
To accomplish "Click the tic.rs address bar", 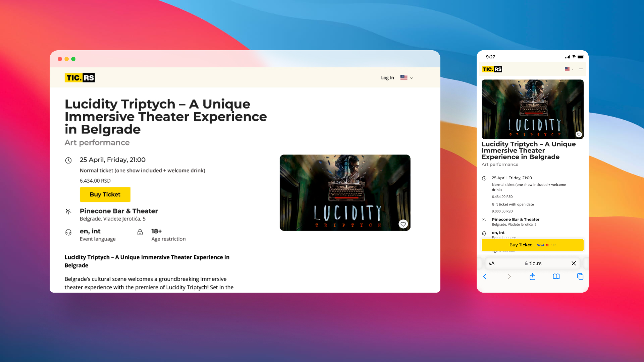I will tap(533, 263).
